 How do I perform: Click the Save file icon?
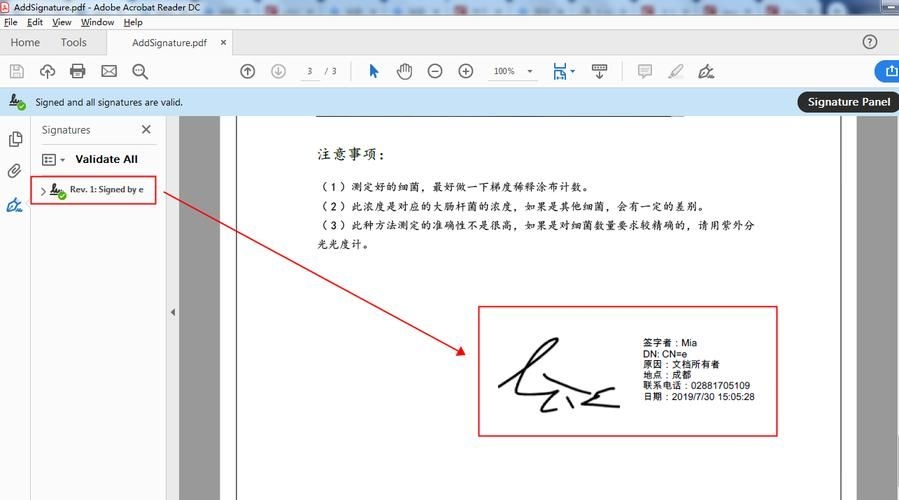tap(17, 71)
